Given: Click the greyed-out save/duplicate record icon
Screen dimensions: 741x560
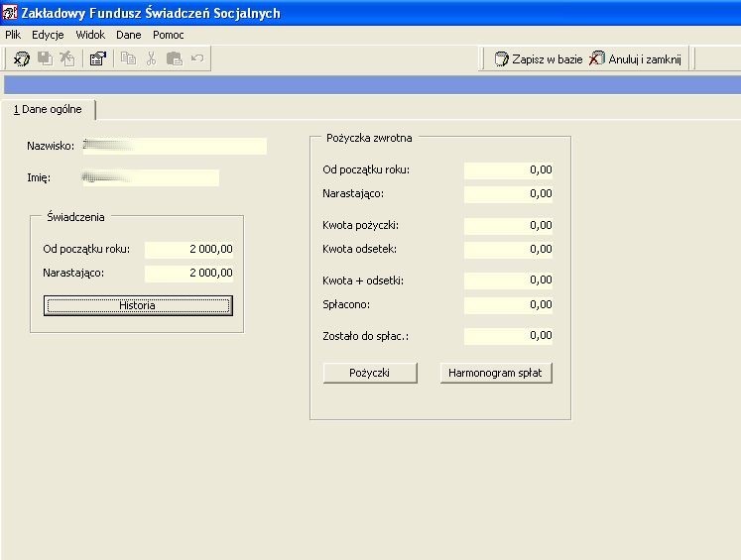Looking at the screenshot, I should click(45, 58).
